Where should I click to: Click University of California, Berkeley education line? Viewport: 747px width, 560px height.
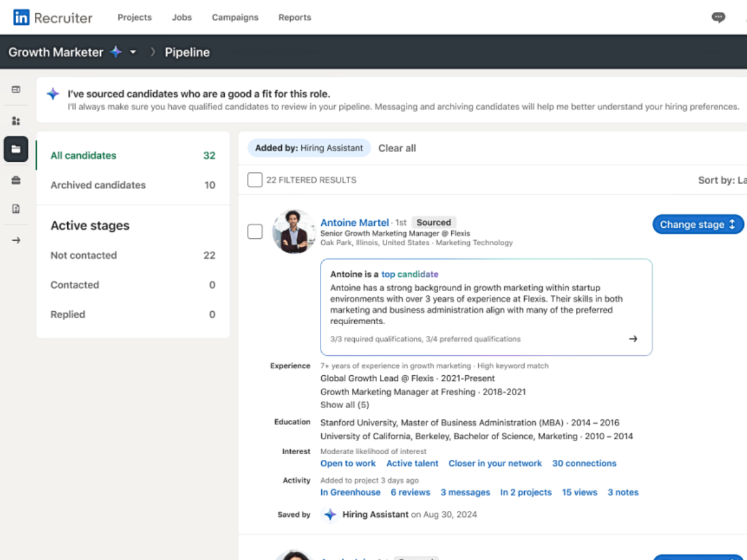[x=477, y=436]
